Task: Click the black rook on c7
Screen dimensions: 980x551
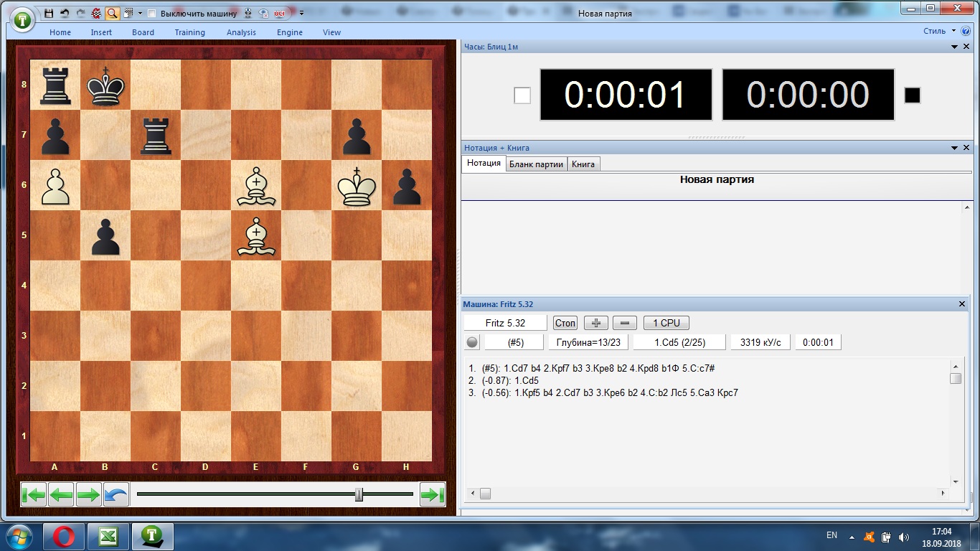Action: tap(156, 135)
